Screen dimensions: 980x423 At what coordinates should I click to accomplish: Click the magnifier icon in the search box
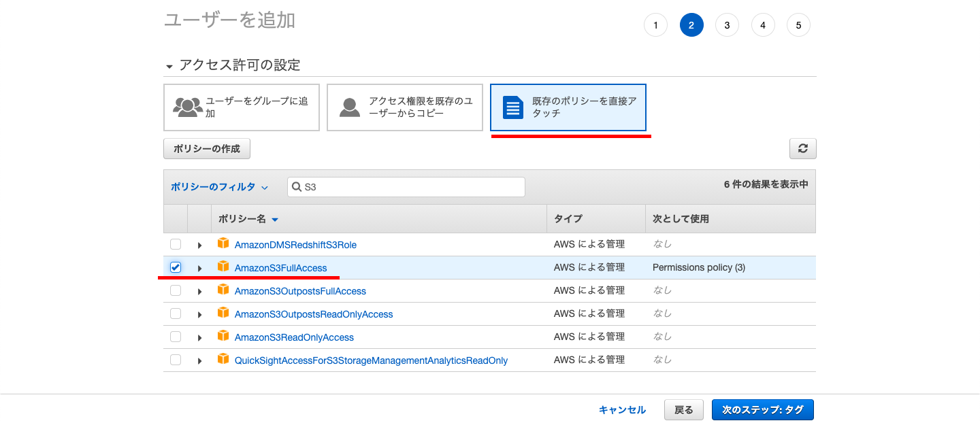297,187
